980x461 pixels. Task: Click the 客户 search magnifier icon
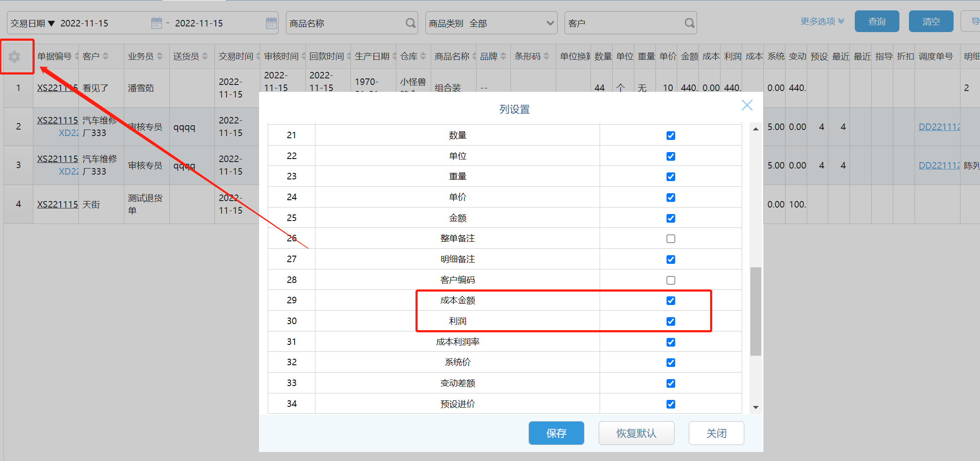tap(689, 23)
